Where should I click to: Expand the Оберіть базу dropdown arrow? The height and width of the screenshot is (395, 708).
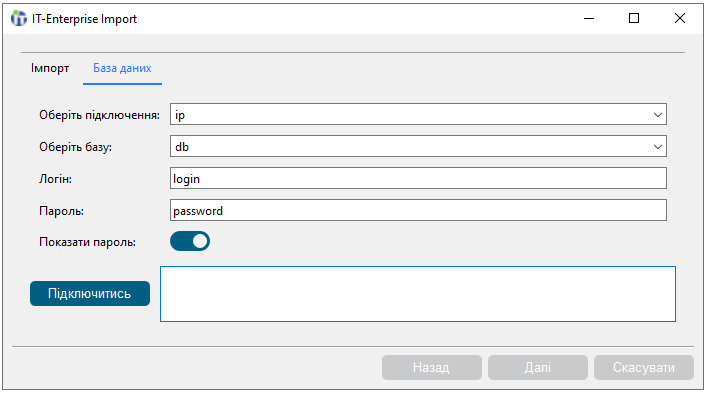click(x=658, y=147)
